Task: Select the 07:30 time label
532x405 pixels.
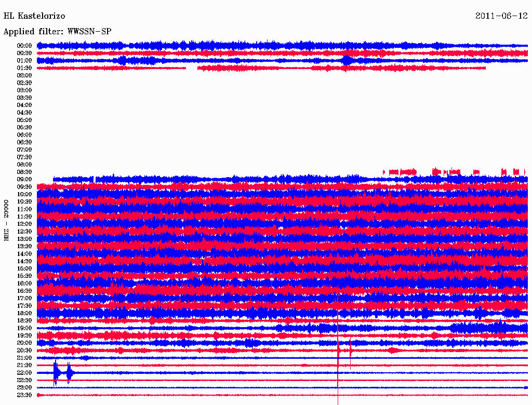Action: point(24,157)
